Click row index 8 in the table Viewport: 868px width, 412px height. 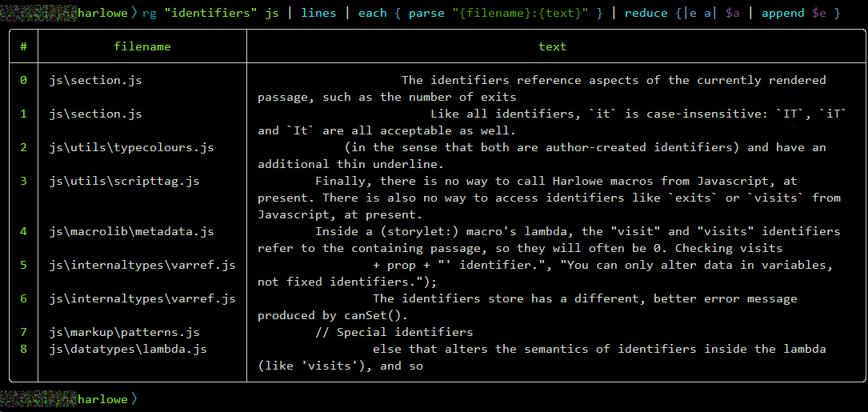click(x=23, y=349)
